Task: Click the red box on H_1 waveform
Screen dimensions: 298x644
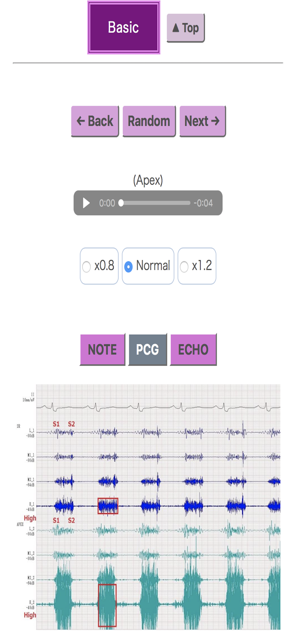Action: pos(108,506)
